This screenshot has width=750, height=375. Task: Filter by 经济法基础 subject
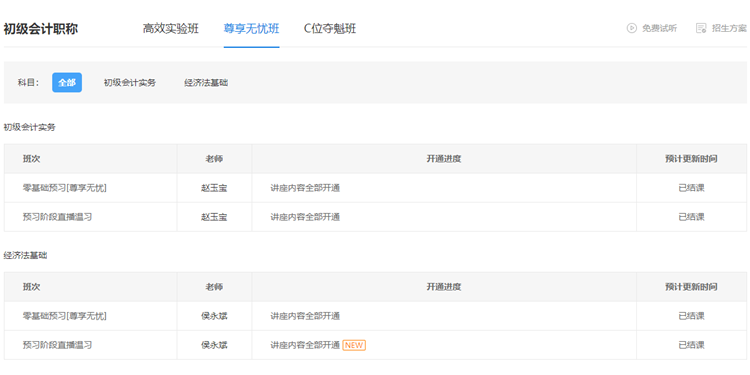(206, 82)
